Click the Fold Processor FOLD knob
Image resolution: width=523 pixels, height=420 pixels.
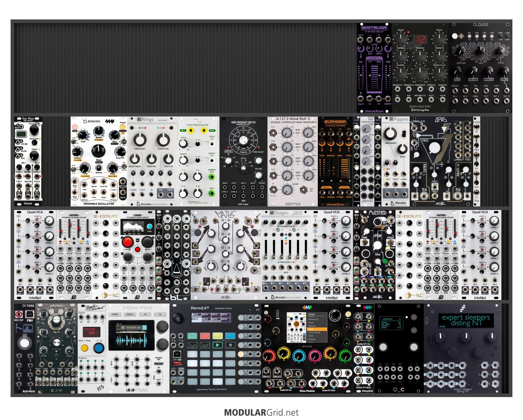tap(183, 144)
